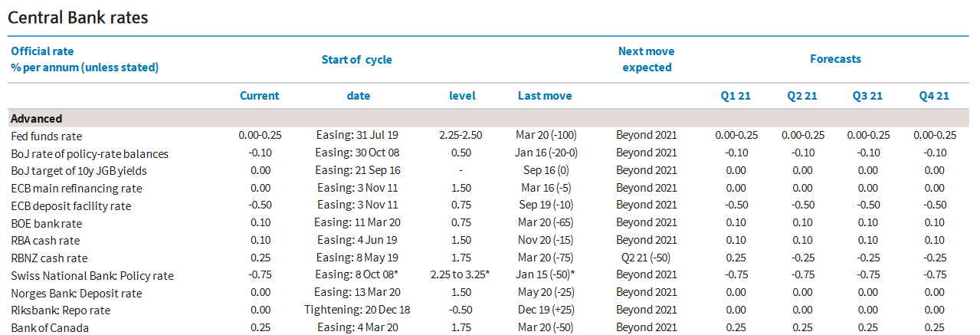
Task: Select 'BoJ rate of policy-rate balances' label
Action: pos(89,153)
